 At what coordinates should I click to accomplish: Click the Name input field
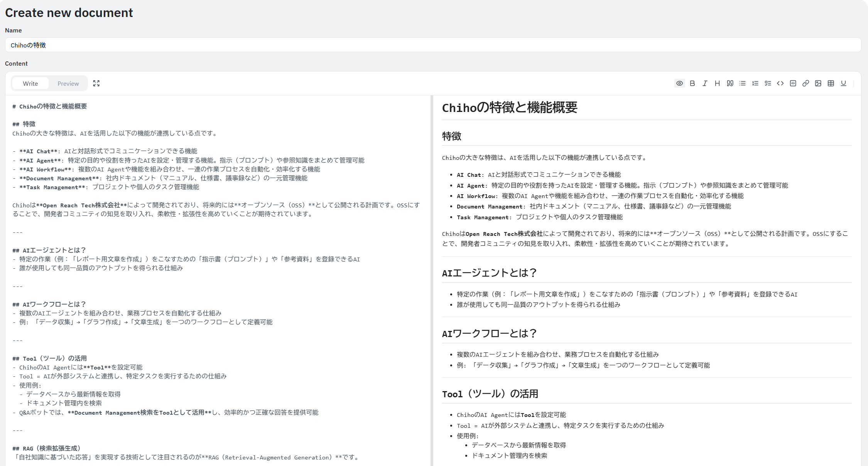click(433, 45)
